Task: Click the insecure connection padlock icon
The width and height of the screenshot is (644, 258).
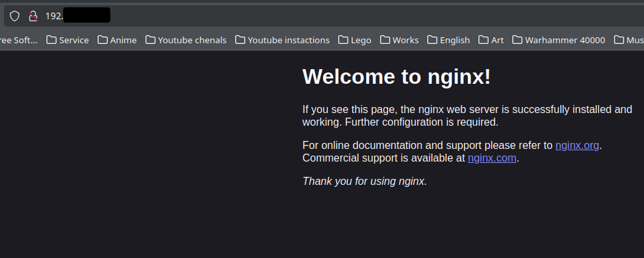Action: tap(33, 16)
